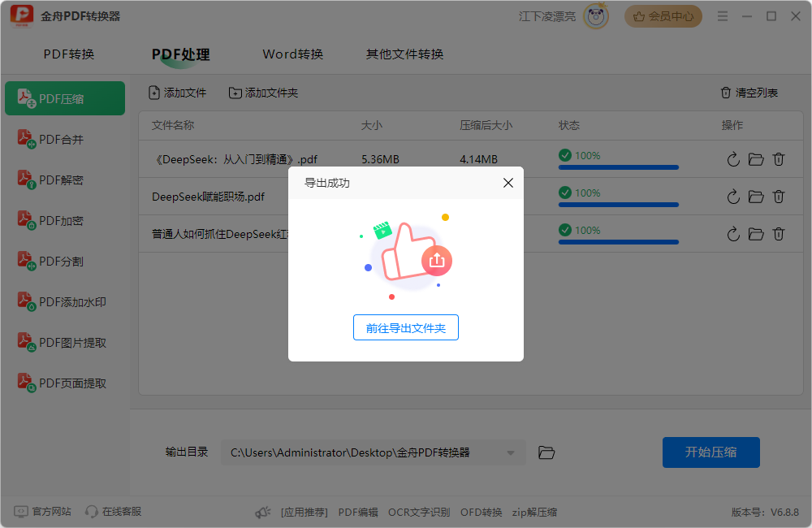Choose PDF分割 in sidebar
This screenshot has width=812, height=528.
[65, 261]
